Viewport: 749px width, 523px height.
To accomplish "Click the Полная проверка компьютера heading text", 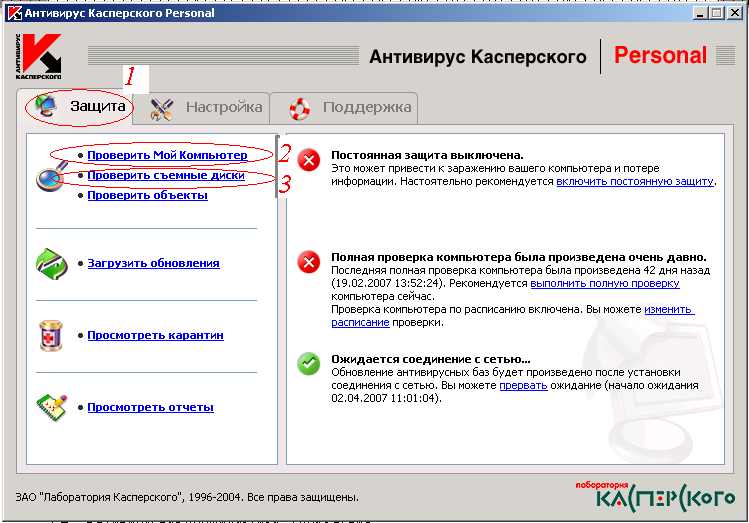I will pos(519,257).
